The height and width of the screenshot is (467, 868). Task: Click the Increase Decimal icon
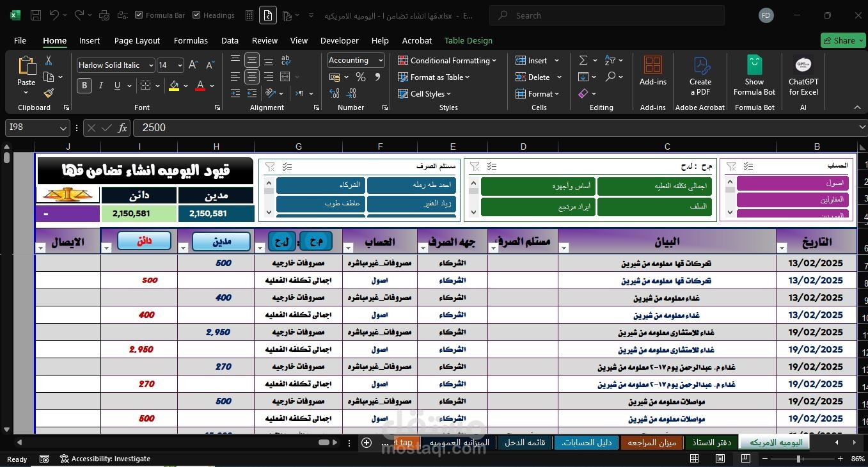click(x=334, y=93)
